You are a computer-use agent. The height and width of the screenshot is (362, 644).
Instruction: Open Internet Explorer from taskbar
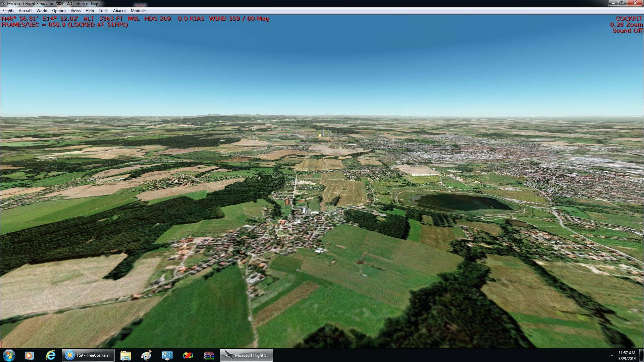coord(51,355)
